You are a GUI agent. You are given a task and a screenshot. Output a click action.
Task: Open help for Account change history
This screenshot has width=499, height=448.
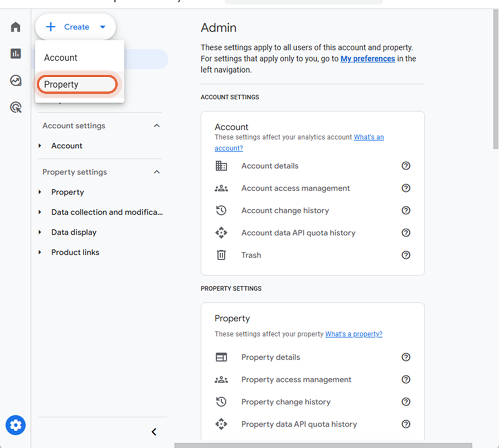coord(406,210)
